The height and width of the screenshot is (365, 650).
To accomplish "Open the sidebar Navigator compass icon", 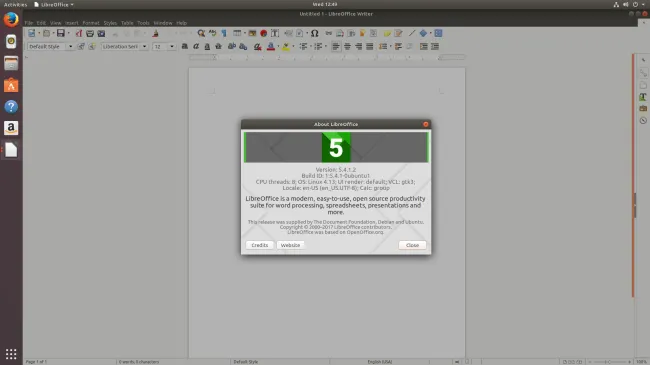I will 643,121.
